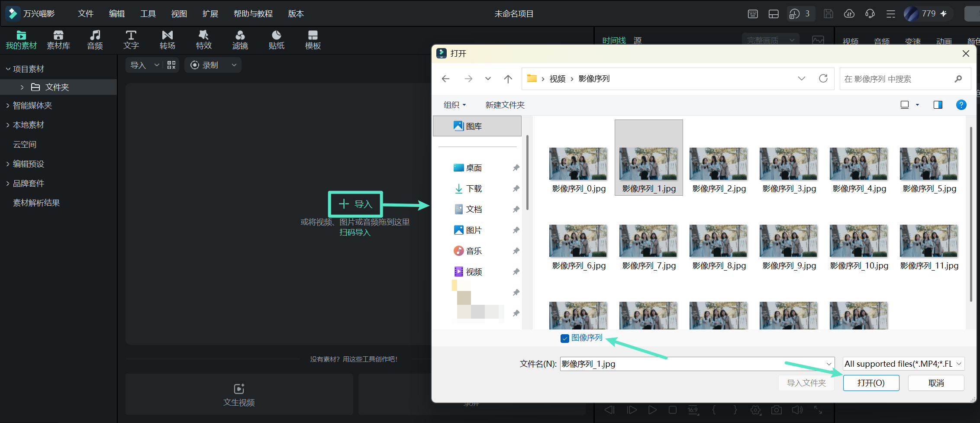Toggle the 图像序列 checkbox
Viewport: 980px width, 423px height.
click(565, 339)
